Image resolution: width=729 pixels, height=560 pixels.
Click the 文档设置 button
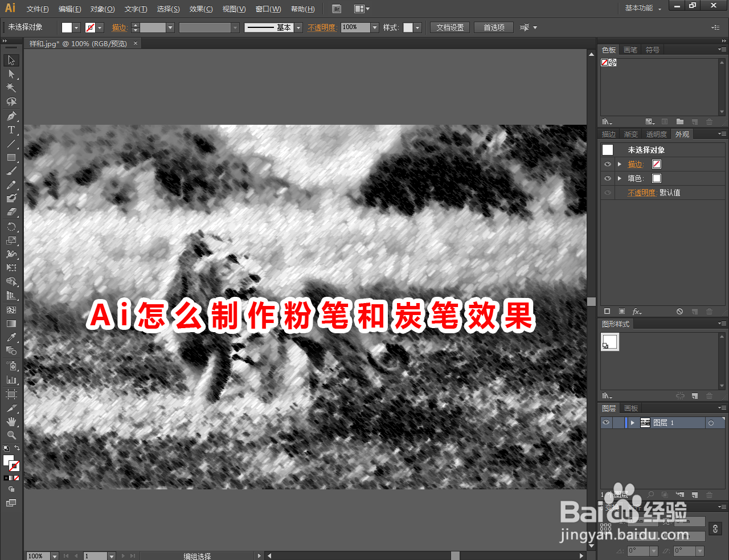pyautogui.click(x=449, y=27)
